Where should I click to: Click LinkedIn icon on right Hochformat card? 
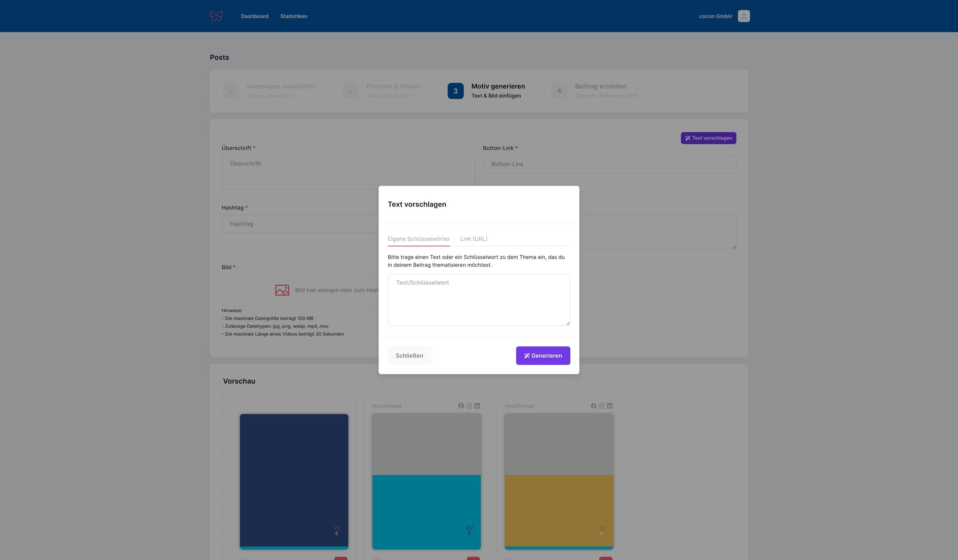coord(610,406)
